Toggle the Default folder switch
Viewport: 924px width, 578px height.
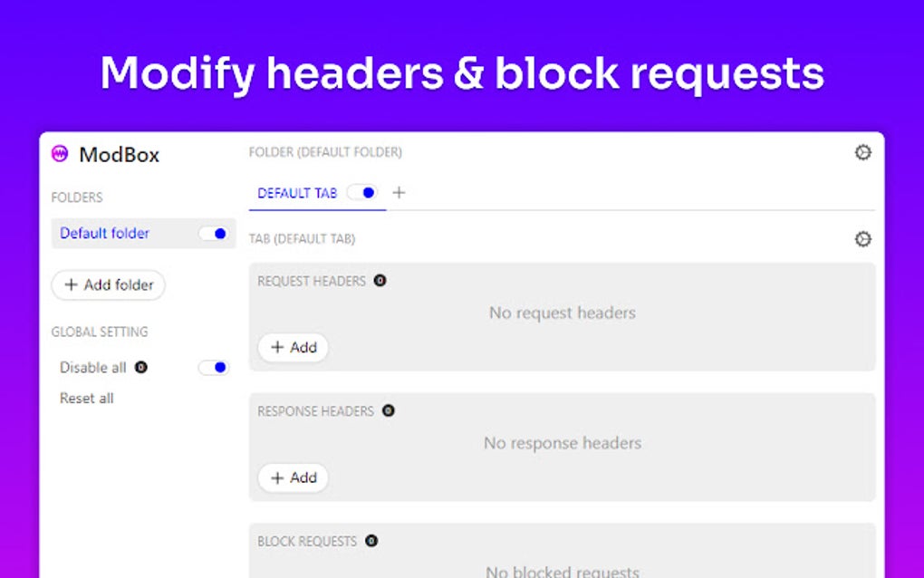coord(214,234)
